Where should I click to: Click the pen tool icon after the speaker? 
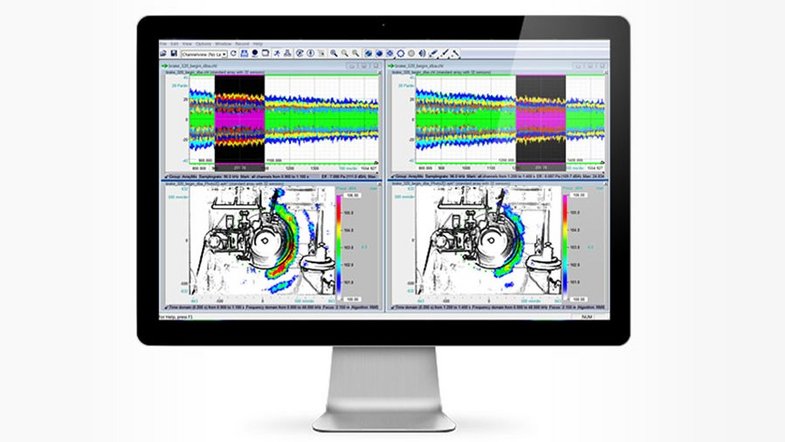pos(433,53)
